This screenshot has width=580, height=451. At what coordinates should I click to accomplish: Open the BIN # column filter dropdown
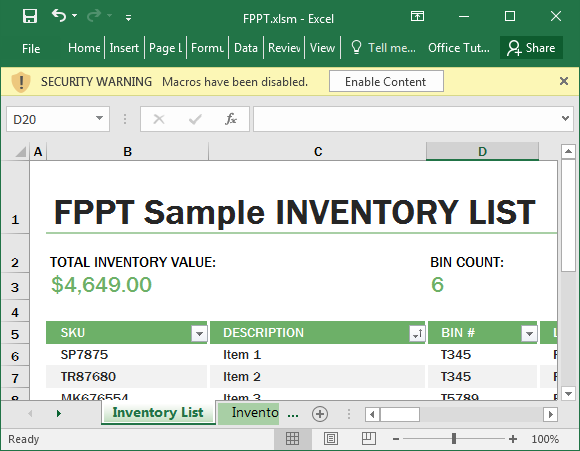[x=529, y=334]
